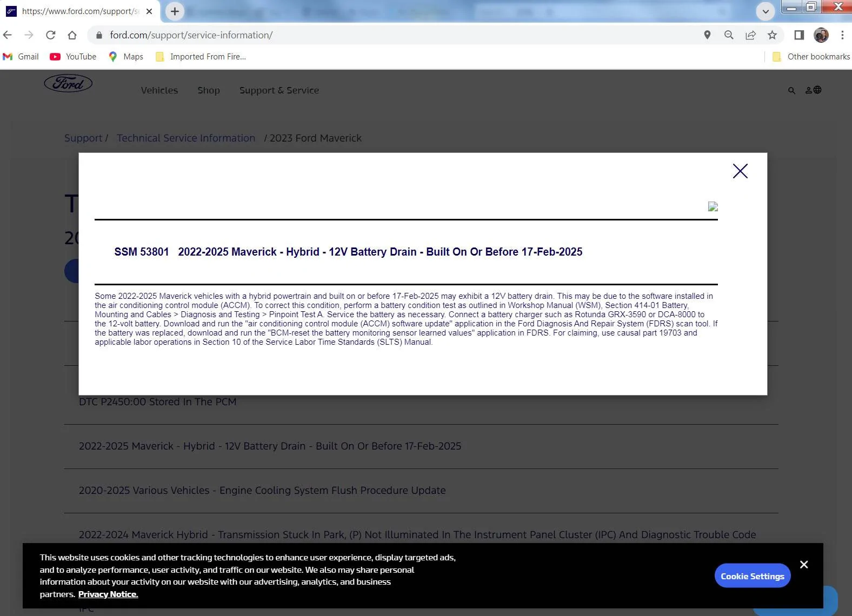Screen dimensions: 852x616
Task: Share this page via share icon
Action: coord(750,35)
